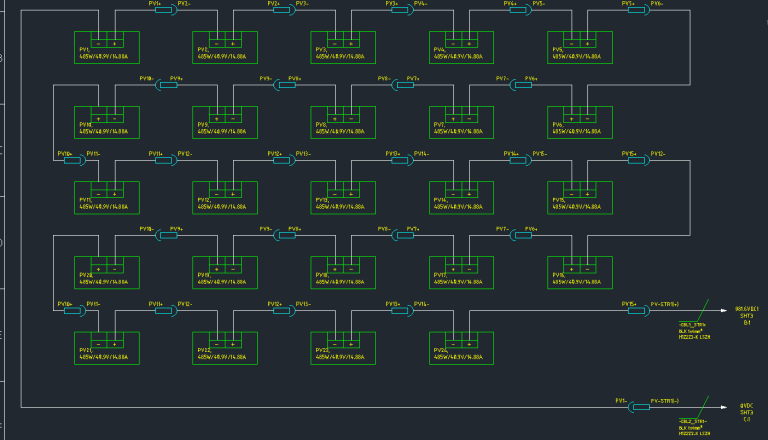768x440 pixels.
Task: Click the PV10 module rating text
Action: (104, 132)
